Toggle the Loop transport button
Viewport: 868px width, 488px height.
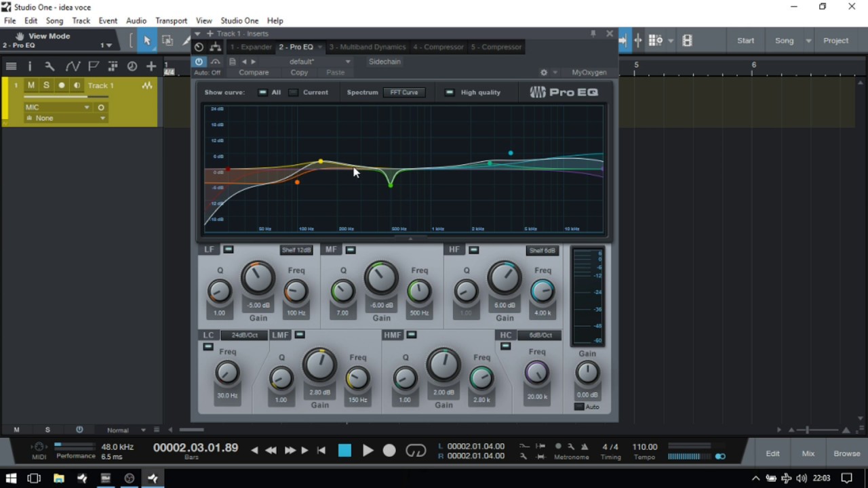(x=416, y=450)
